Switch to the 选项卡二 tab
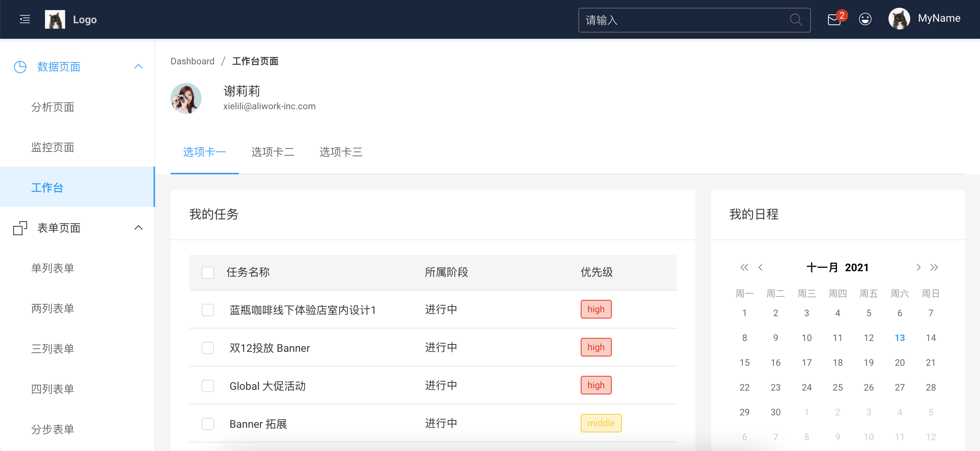Viewport: 980px width, 451px height. [273, 152]
